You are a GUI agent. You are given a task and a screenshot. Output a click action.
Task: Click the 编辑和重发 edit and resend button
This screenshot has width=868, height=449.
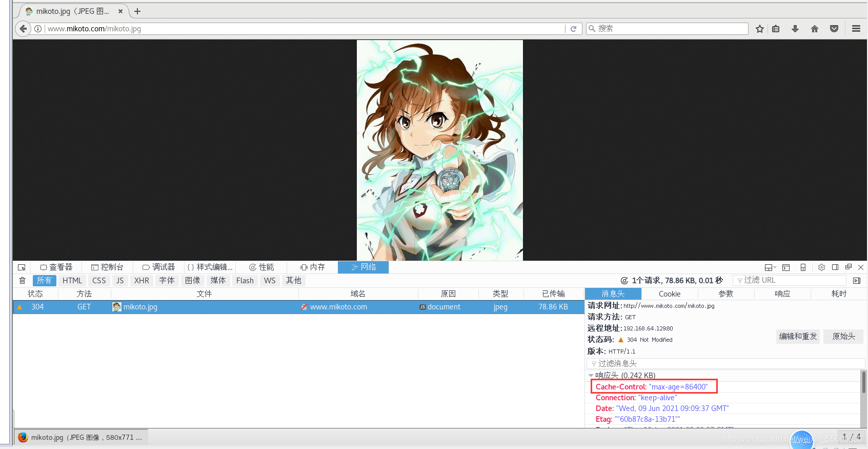point(798,337)
